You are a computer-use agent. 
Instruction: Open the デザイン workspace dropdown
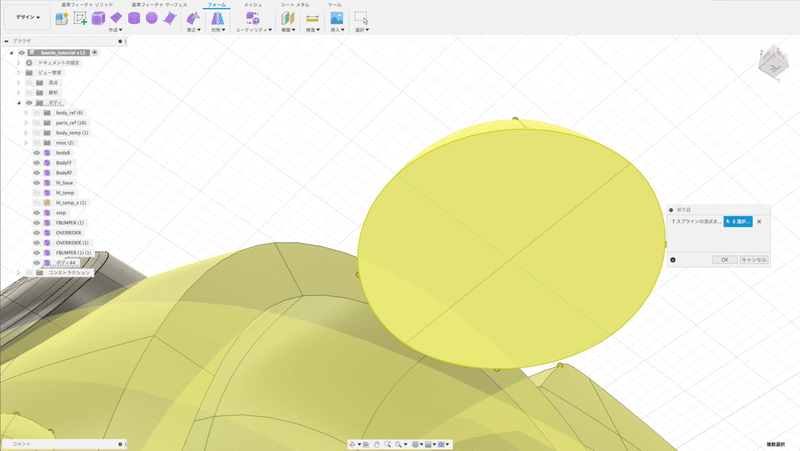tap(28, 17)
